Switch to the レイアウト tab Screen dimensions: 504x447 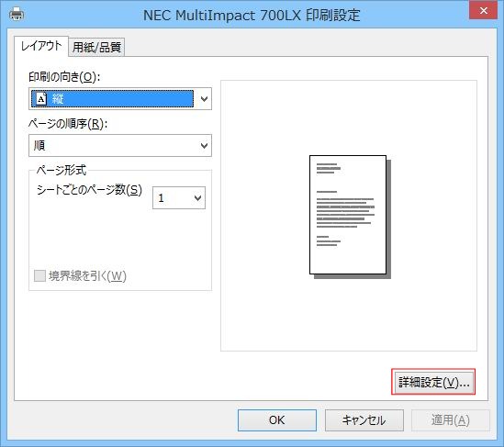(x=41, y=46)
